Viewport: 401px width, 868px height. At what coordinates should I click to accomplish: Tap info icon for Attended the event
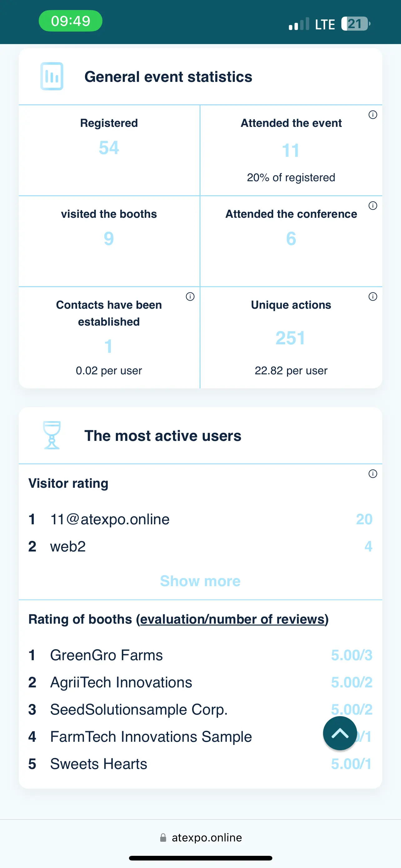(x=373, y=115)
